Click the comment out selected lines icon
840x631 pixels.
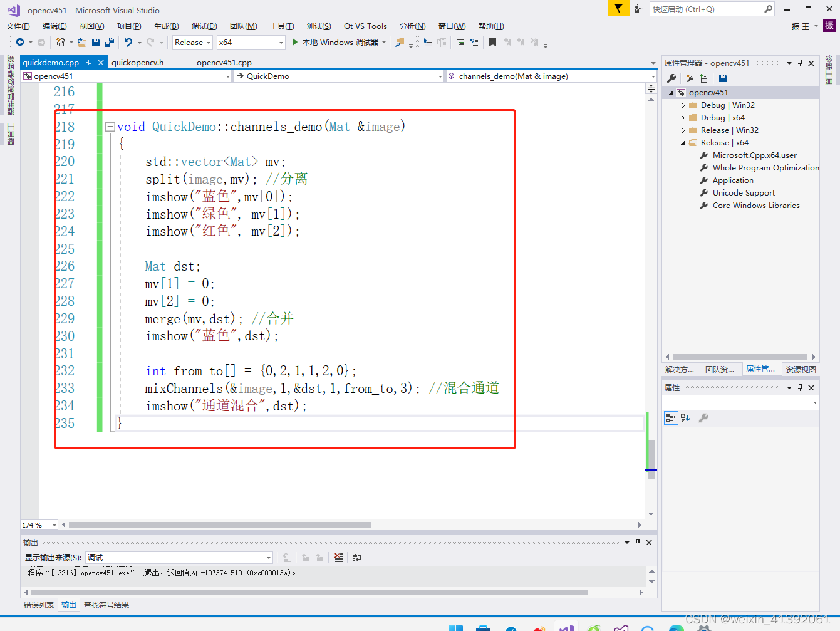click(460, 42)
